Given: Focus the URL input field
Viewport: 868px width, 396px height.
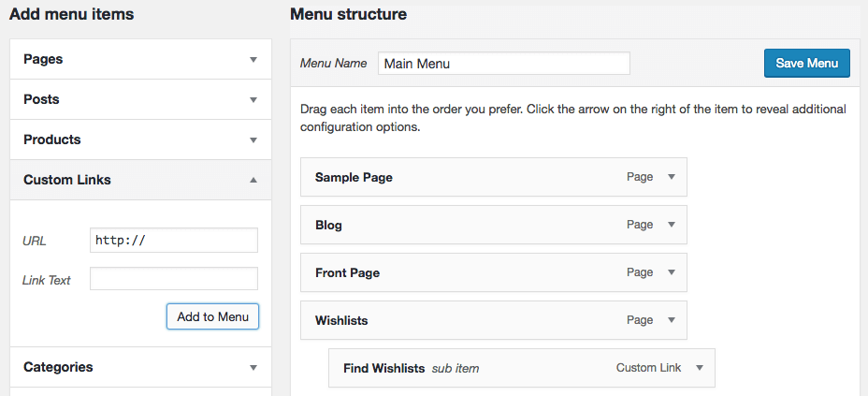Looking at the screenshot, I should 173,240.
